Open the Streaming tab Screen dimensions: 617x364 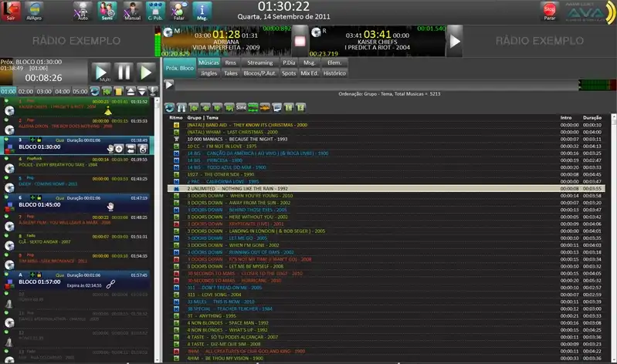[259, 62]
